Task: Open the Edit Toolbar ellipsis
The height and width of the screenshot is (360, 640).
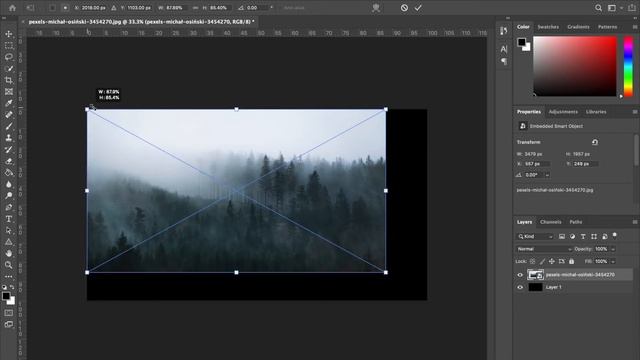Action: click(x=9, y=276)
